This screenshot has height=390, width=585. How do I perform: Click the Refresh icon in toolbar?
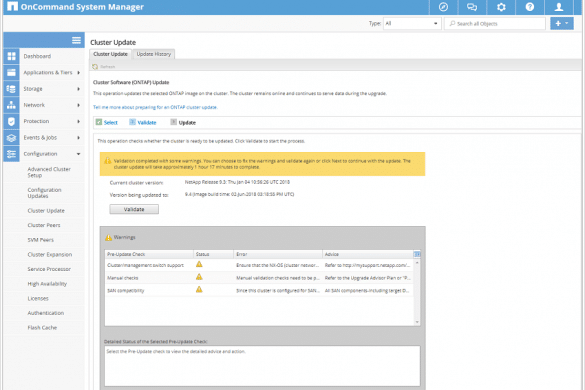95,66
